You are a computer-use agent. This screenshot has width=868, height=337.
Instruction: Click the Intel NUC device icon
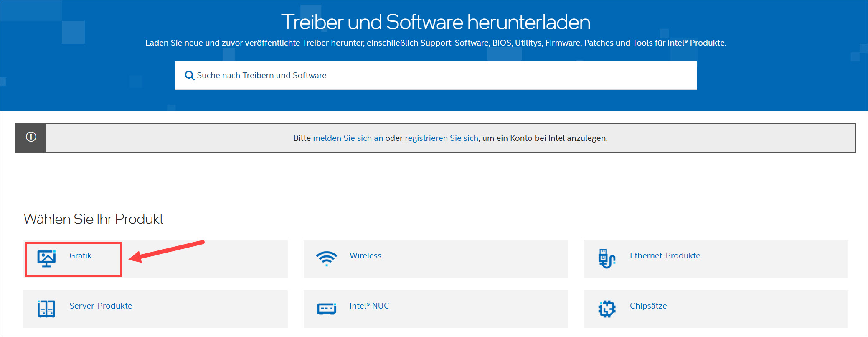tap(327, 309)
